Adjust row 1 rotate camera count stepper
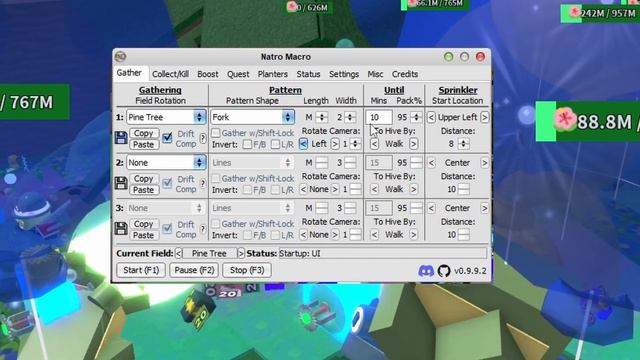The height and width of the screenshot is (360, 640). [355, 144]
